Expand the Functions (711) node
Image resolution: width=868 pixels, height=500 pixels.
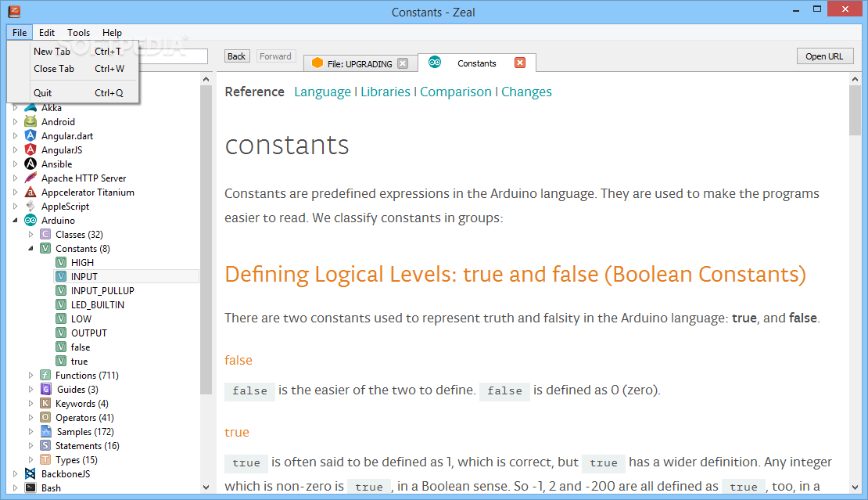[x=31, y=376]
